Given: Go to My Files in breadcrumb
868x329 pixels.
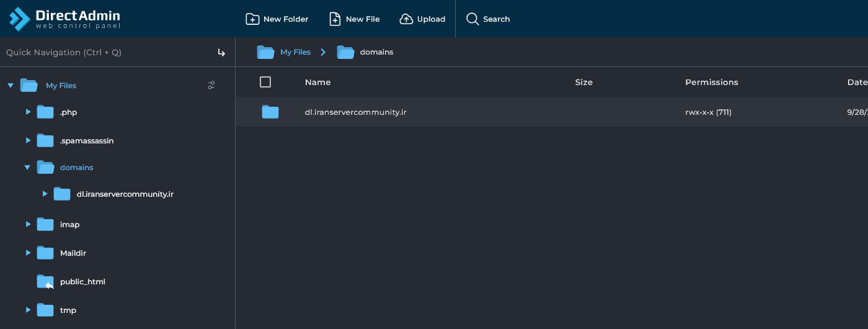Looking at the screenshot, I should (295, 52).
